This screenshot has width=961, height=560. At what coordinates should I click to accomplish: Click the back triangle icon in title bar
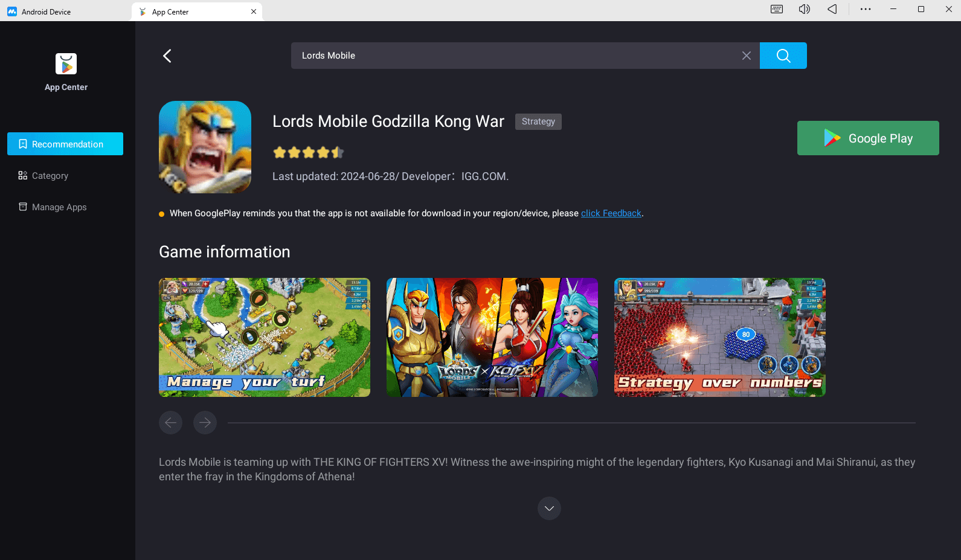click(832, 9)
